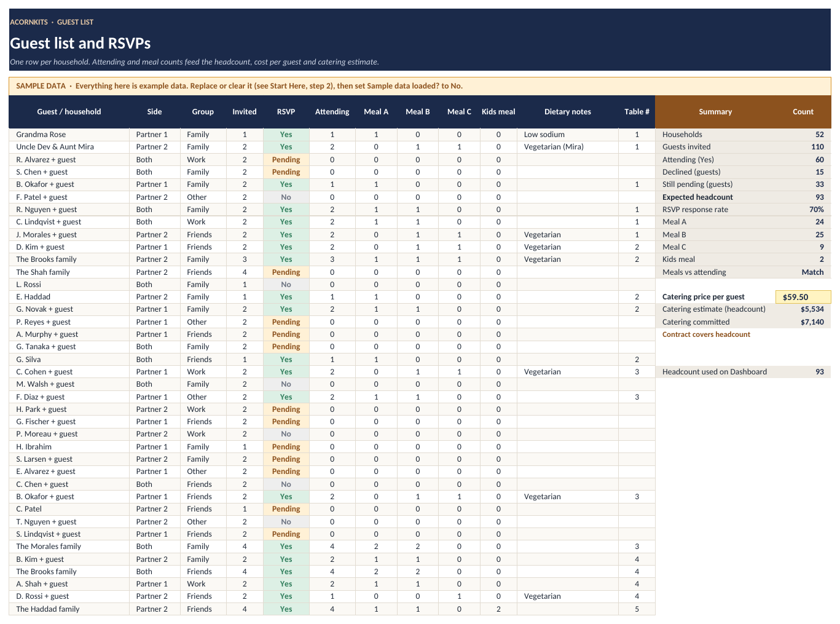Click the Table # column header
840x624 pixels.
pyautogui.click(x=637, y=112)
